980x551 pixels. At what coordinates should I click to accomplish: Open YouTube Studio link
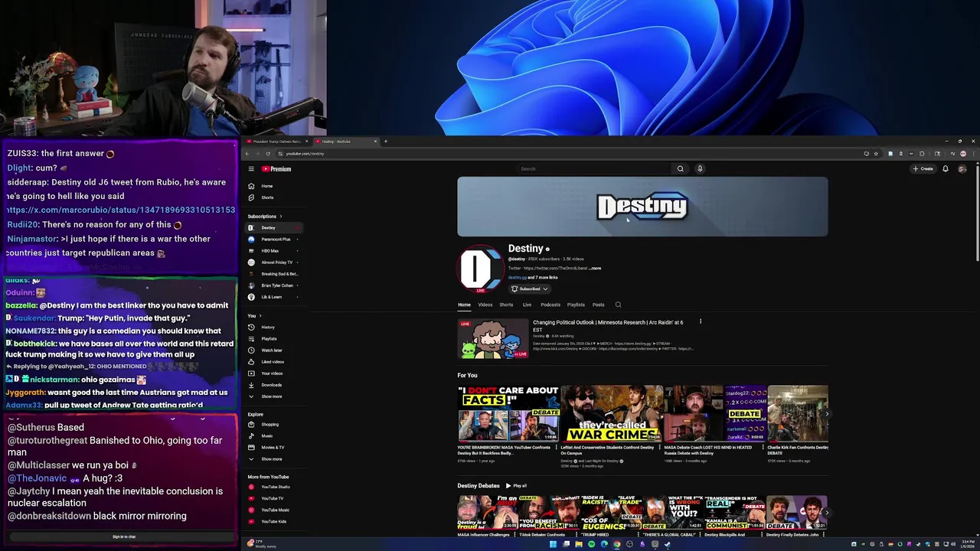275,487
